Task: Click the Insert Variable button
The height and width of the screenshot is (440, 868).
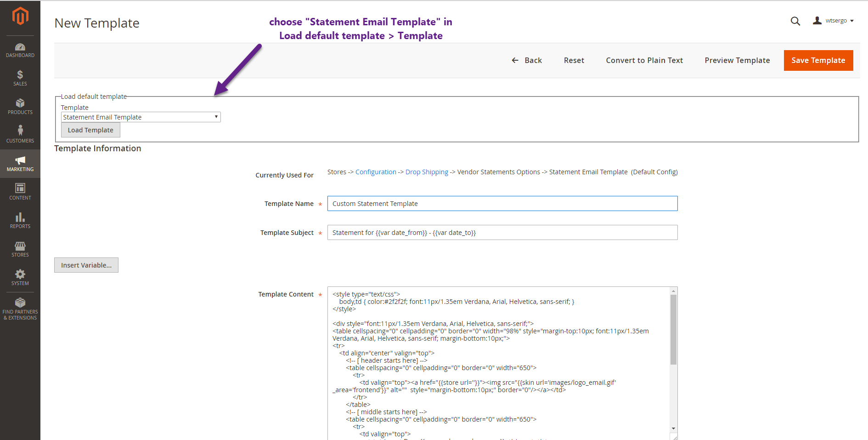Action: pyautogui.click(x=86, y=265)
